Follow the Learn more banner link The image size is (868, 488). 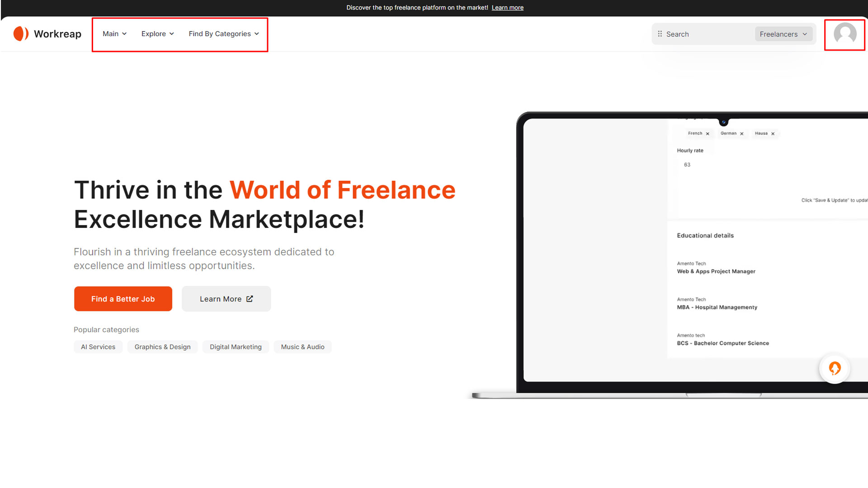tap(507, 8)
